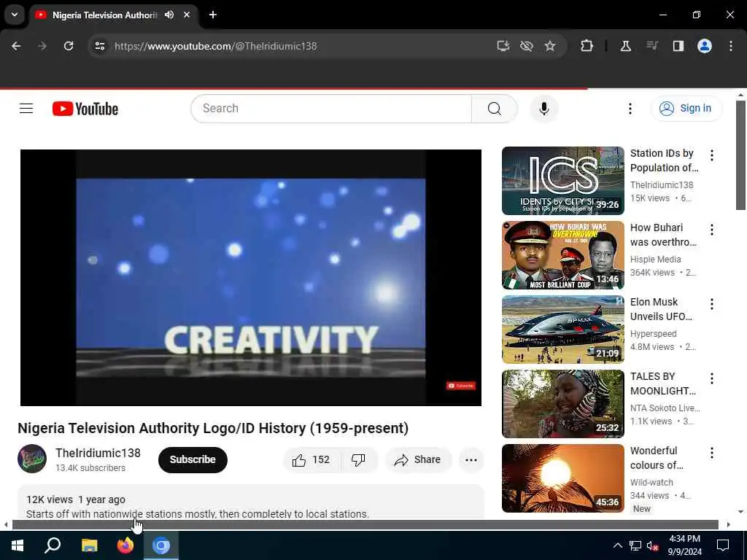The height and width of the screenshot is (560, 747).
Task: Dislike the video with thumbs down
Action: point(358,459)
